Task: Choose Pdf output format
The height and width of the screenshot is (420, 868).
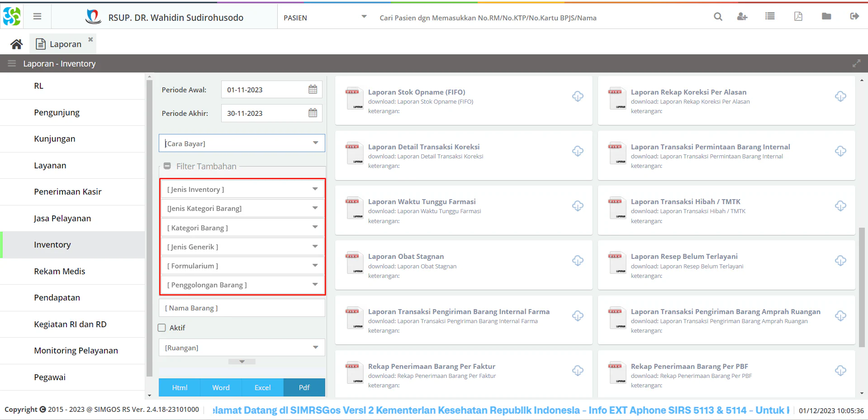Action: (304, 387)
